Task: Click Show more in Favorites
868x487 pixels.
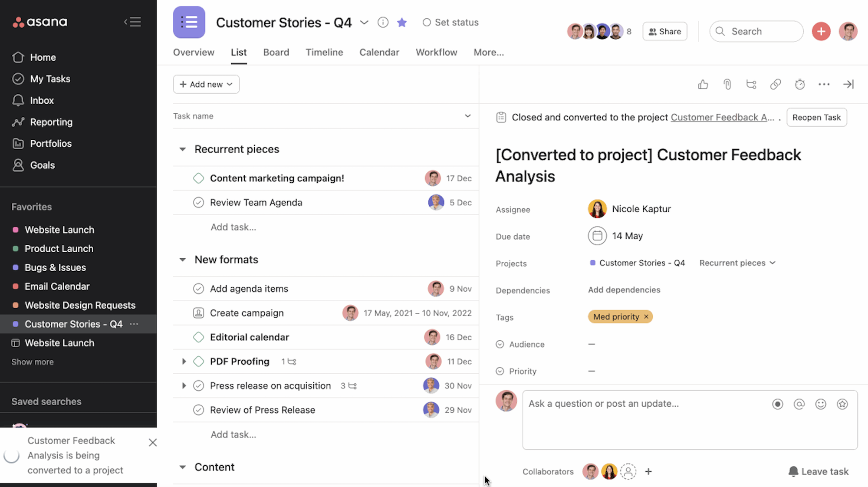Action: pyautogui.click(x=33, y=362)
